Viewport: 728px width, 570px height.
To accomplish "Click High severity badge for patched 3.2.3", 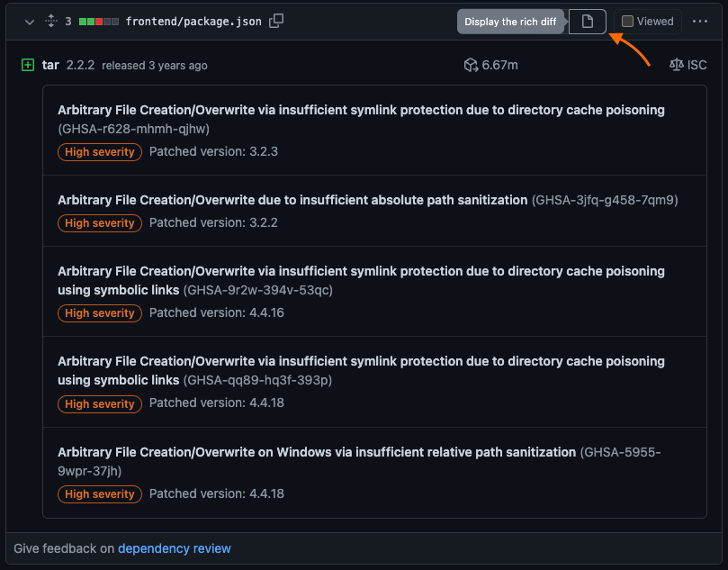I will (x=100, y=152).
